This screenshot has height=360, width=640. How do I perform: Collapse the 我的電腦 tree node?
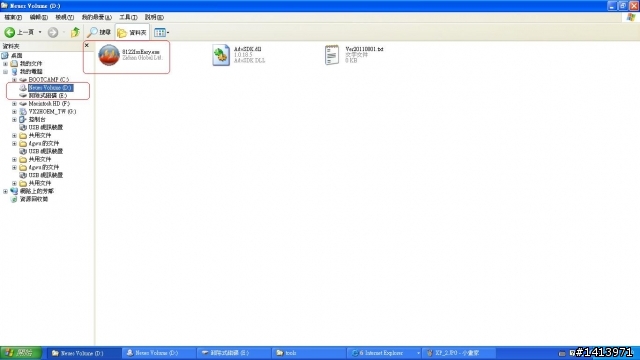[5, 71]
